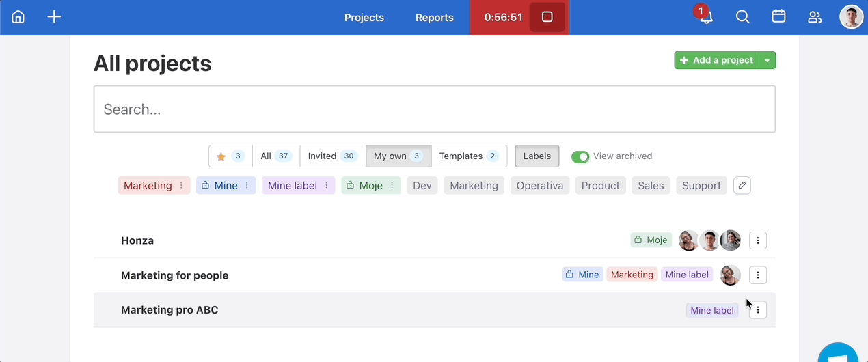Toggle the View archived switch
This screenshot has height=362, width=868.
[580, 156]
